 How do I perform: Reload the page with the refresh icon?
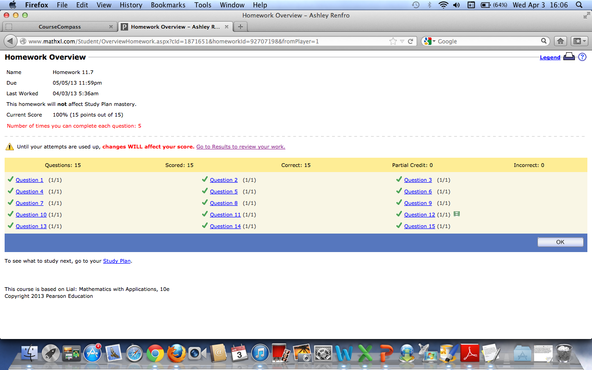[x=410, y=41]
